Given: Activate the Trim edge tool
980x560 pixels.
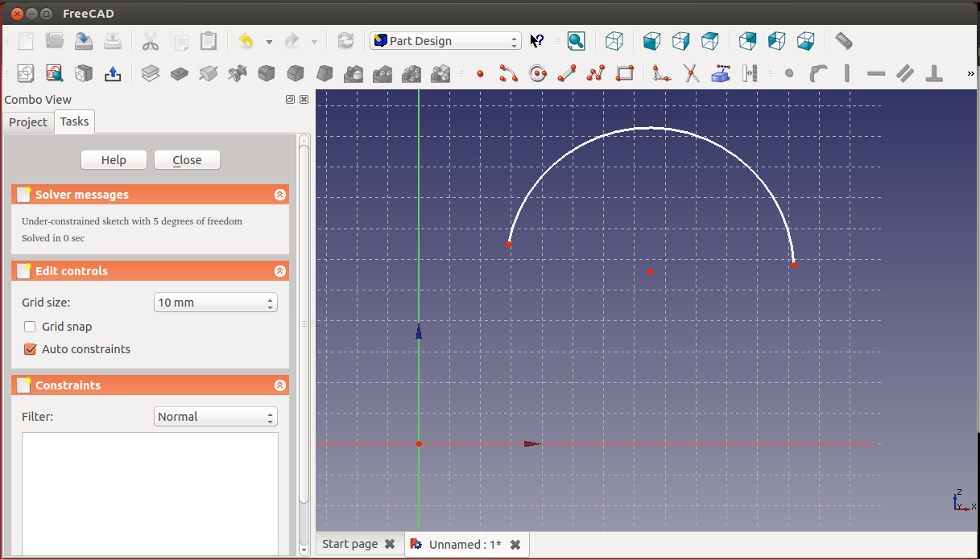Looking at the screenshot, I should 691,74.
